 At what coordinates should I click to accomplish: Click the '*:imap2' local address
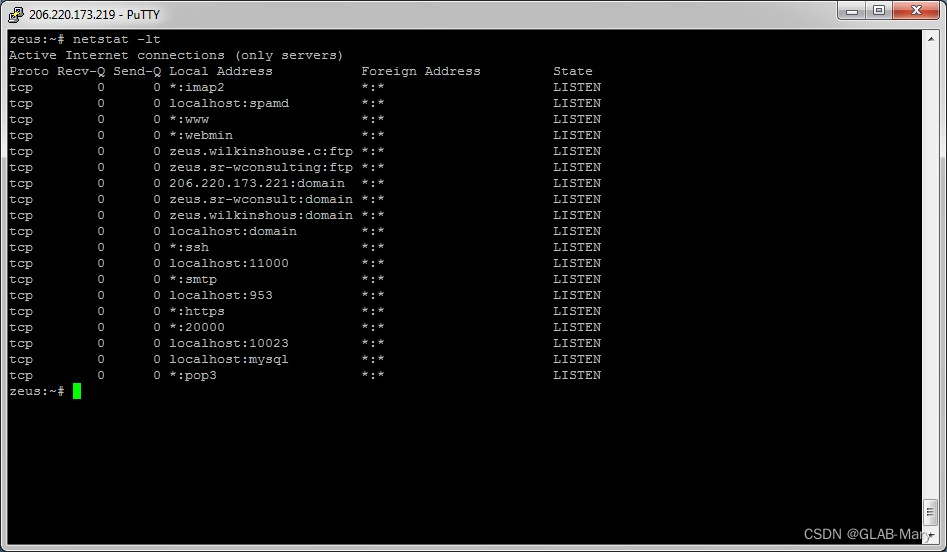click(x=197, y=88)
